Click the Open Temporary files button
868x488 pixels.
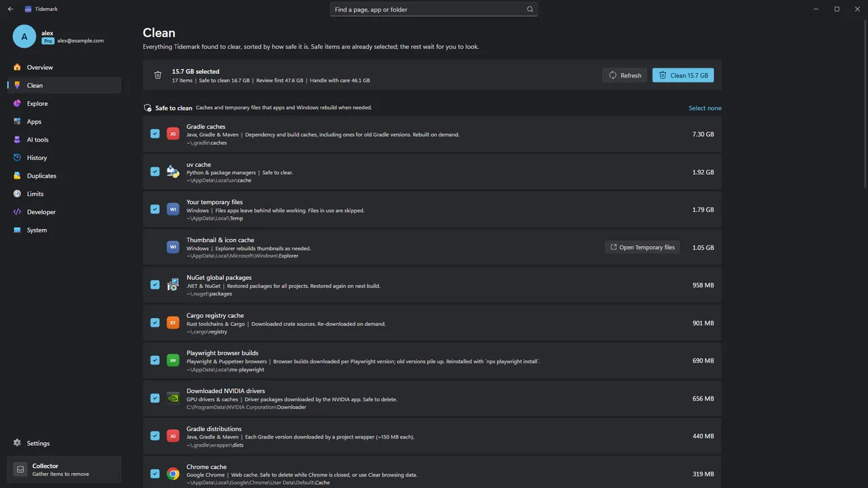(x=642, y=247)
